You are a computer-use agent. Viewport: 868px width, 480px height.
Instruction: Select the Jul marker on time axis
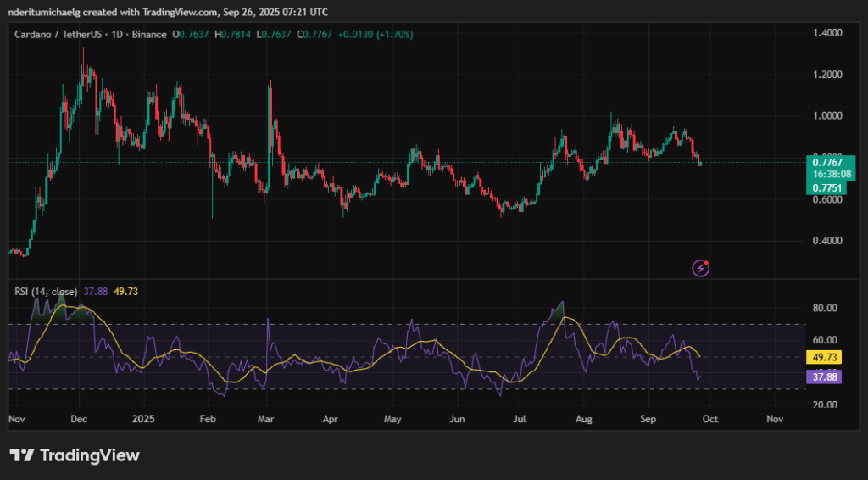[520, 419]
